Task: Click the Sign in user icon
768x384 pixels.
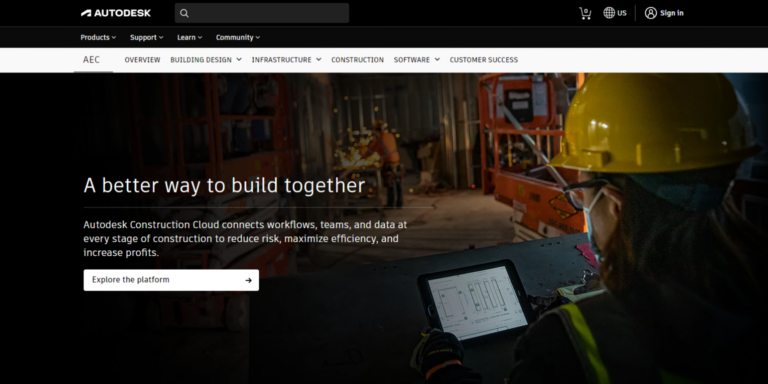Action: click(650, 13)
